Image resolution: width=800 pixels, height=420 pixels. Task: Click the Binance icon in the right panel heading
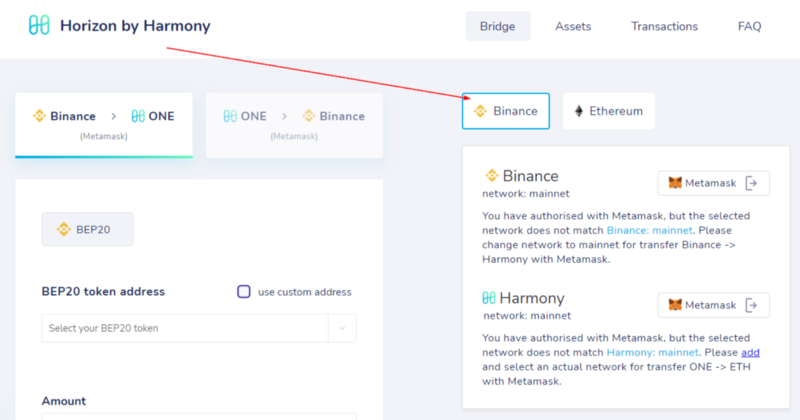pos(491,176)
